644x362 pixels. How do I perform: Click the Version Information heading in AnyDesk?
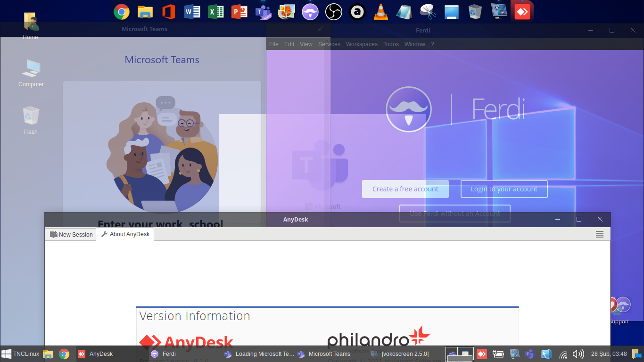click(x=195, y=316)
